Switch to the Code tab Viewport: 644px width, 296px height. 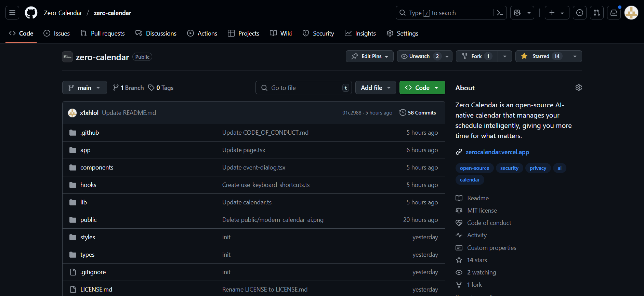[21, 33]
